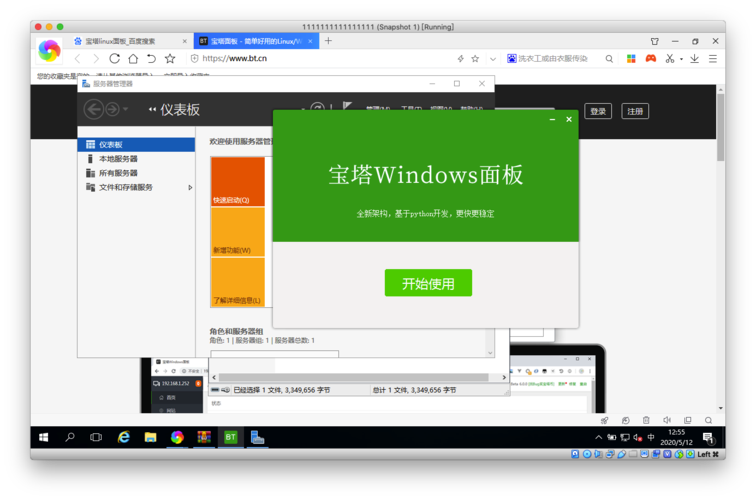Go to the browser home page
The image size is (756, 500).
pos(133,58)
